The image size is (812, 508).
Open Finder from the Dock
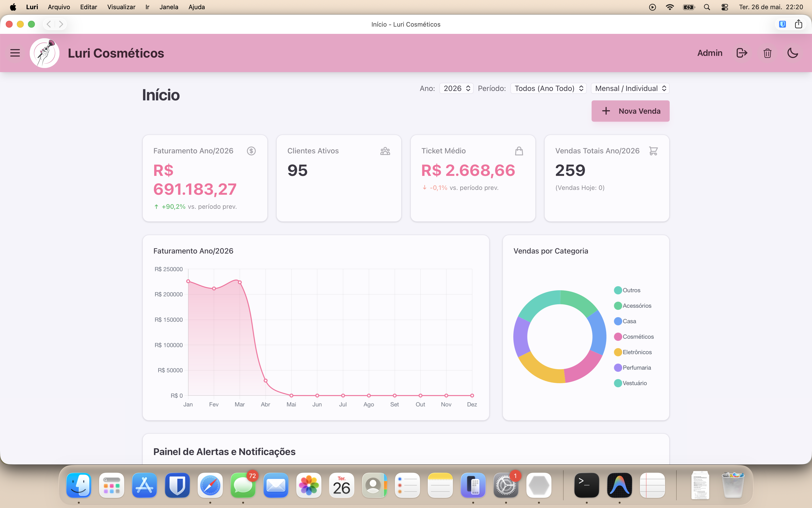tap(79, 485)
